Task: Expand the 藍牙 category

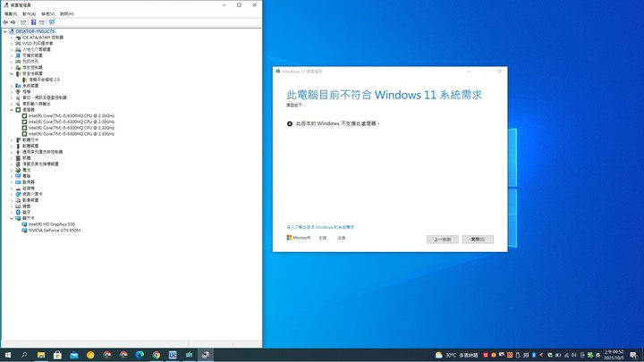Action: point(12,212)
